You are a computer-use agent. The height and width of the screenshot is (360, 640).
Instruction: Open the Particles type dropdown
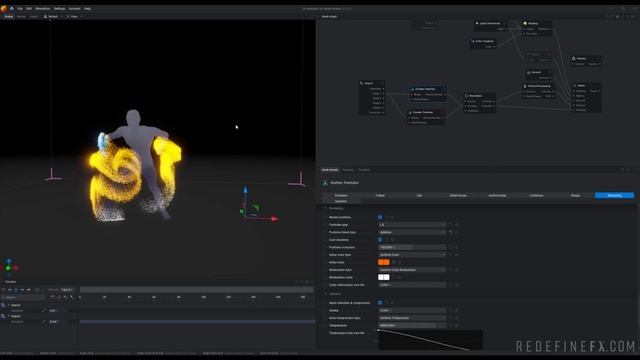click(x=412, y=225)
